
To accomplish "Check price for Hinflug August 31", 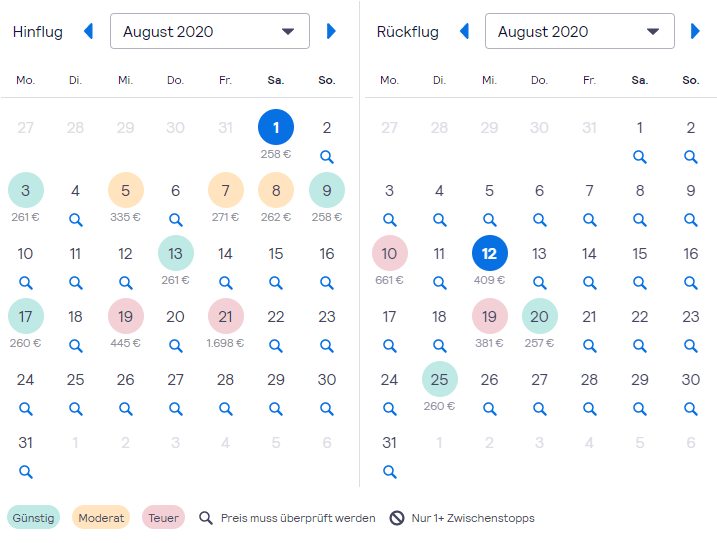I will point(26,471).
